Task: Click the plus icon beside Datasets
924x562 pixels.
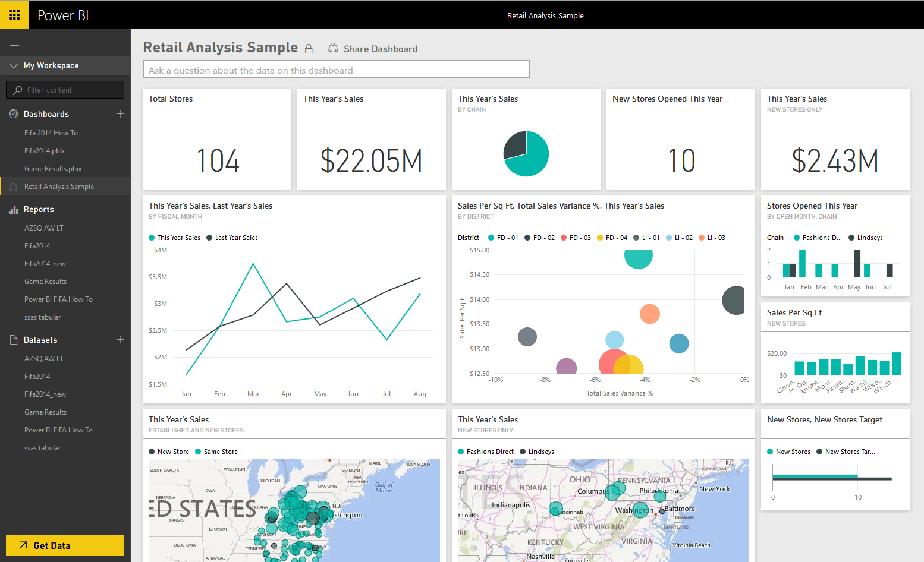Action: 120,339
